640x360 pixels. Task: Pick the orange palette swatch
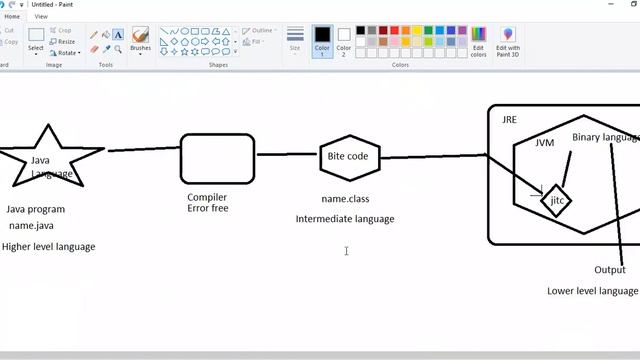pos(406,31)
